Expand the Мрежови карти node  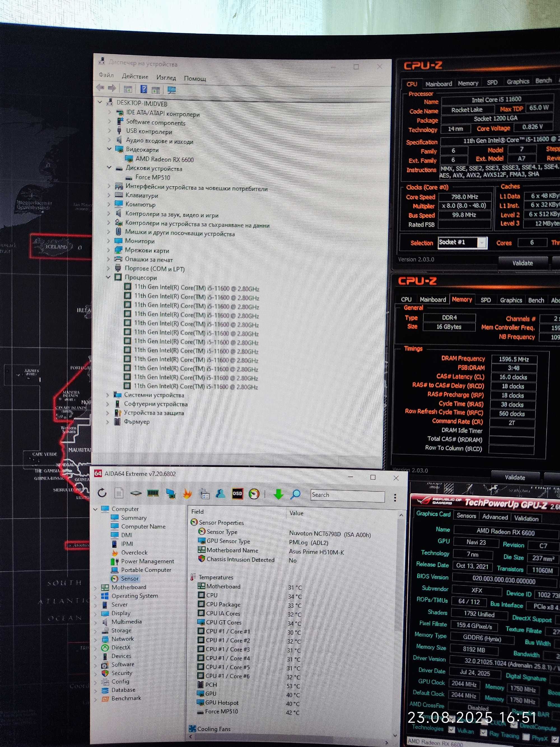click(x=108, y=250)
